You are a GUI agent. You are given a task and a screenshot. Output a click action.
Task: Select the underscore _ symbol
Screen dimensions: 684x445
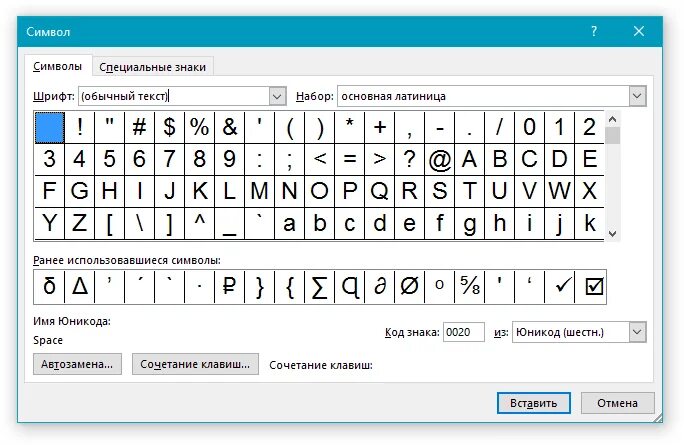230,223
